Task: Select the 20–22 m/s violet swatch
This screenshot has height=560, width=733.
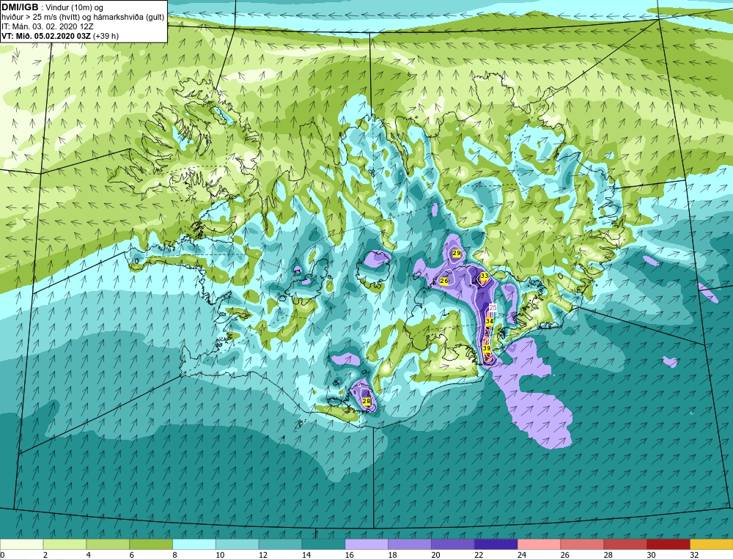Action: pos(452,544)
